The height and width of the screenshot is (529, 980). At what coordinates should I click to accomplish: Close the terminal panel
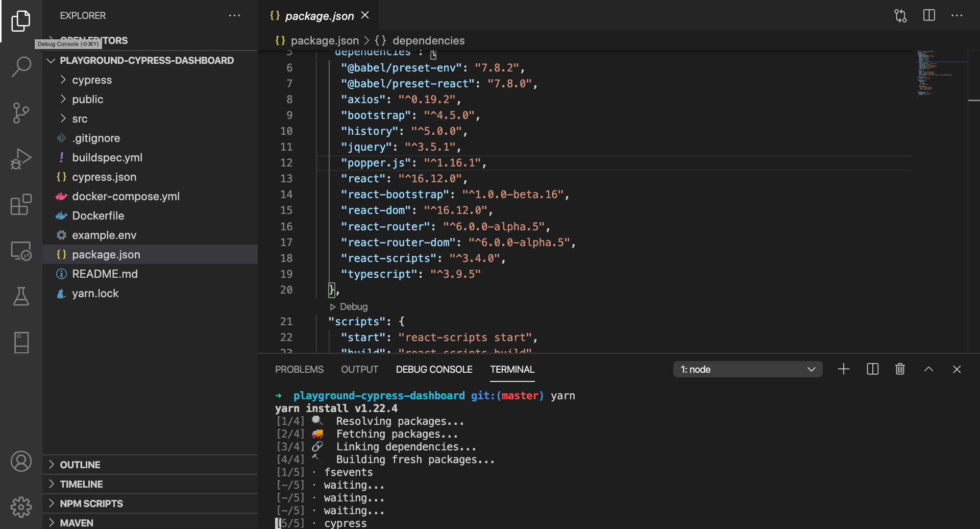[957, 369]
